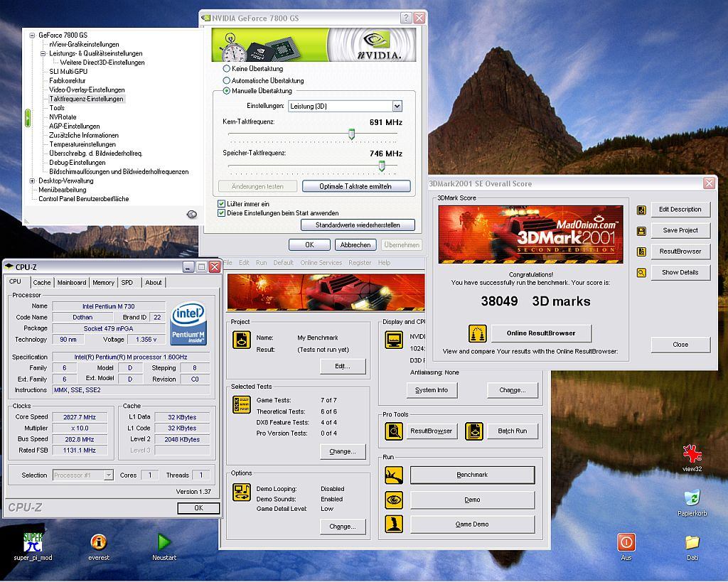Image resolution: width=728 pixels, height=582 pixels.
Task: Click the Change button under Selected Tests
Action: [x=343, y=451]
